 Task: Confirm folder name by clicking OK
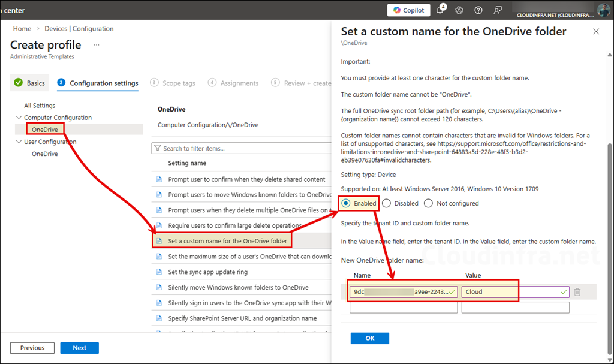click(369, 338)
